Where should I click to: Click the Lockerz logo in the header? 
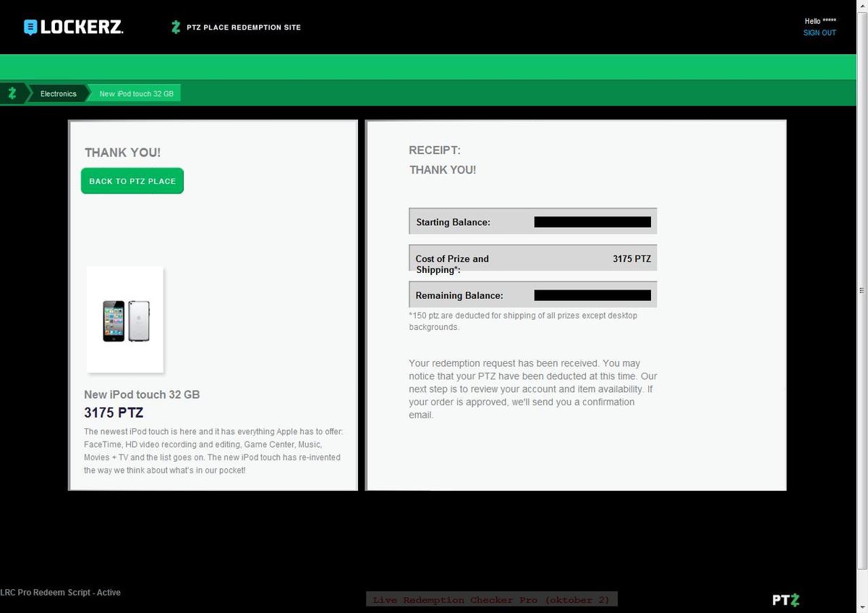73,28
